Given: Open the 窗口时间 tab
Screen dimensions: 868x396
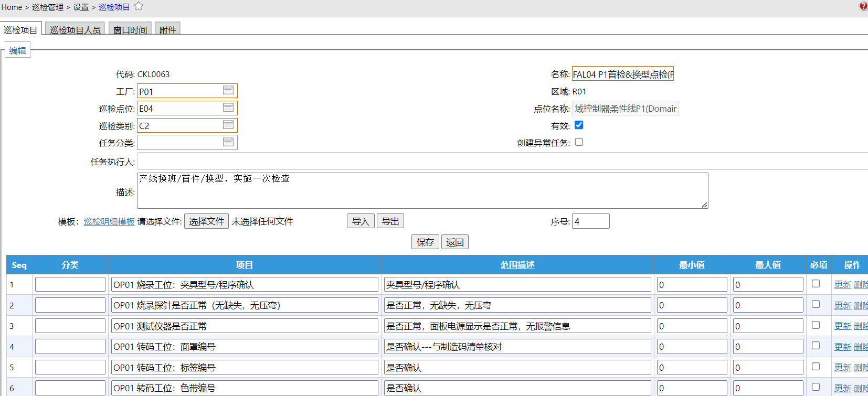Looking at the screenshot, I should click(x=130, y=29).
